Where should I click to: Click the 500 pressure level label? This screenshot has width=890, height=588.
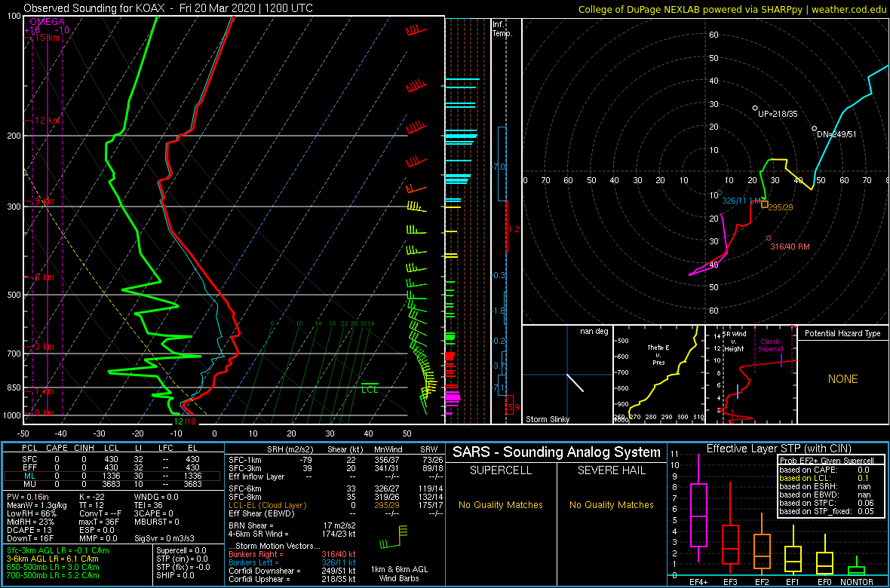[14, 295]
